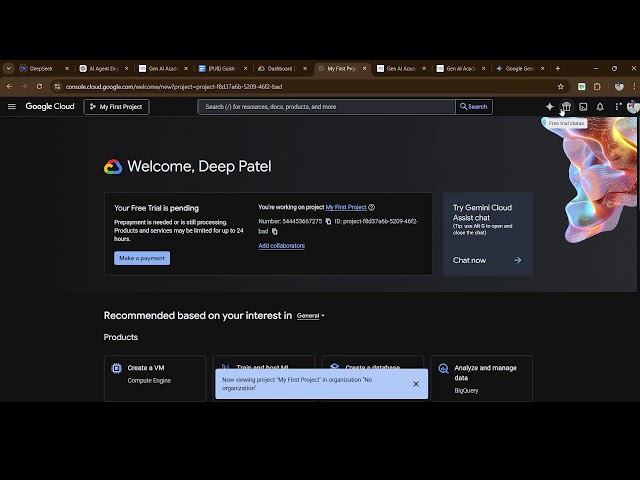
Task: Open Analyze and manage data card
Action: pyautogui.click(x=482, y=378)
